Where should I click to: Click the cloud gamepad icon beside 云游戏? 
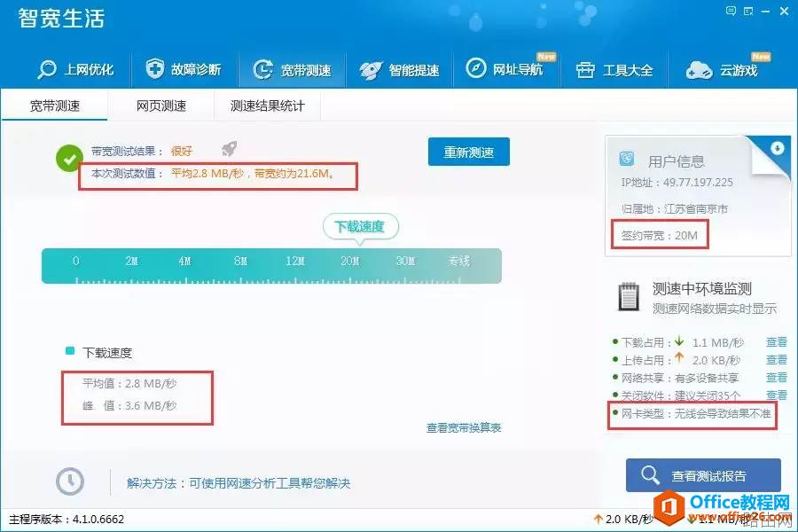pyautogui.click(x=699, y=70)
